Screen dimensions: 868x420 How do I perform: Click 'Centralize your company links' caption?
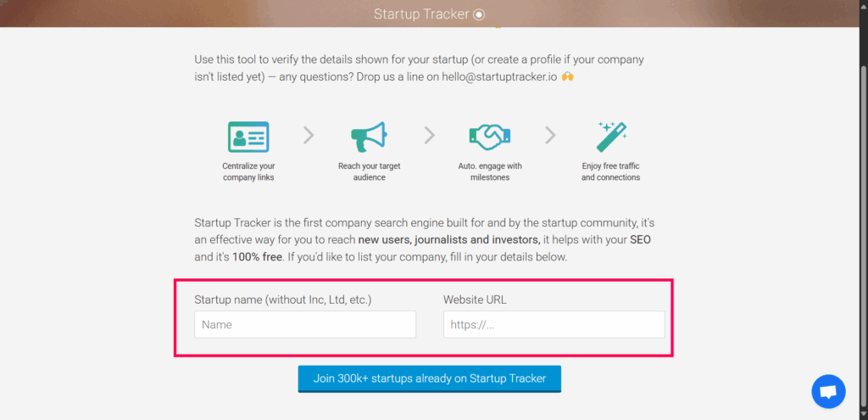[x=248, y=171]
